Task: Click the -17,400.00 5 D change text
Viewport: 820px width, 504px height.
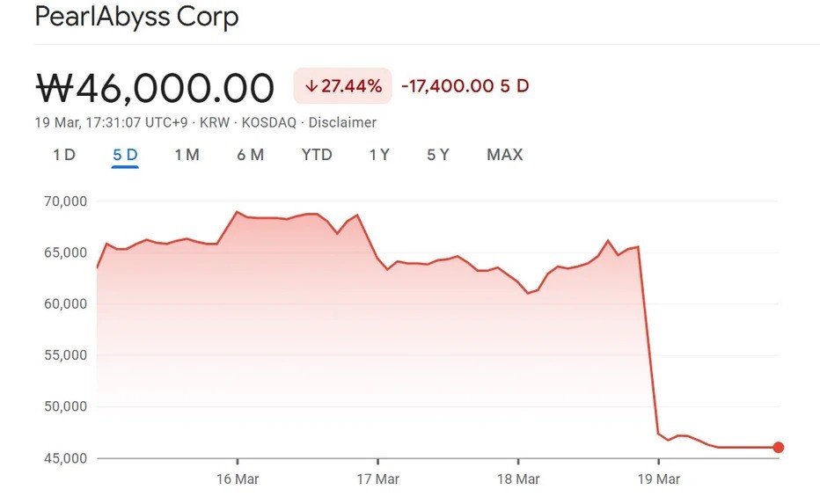Action: [x=465, y=86]
